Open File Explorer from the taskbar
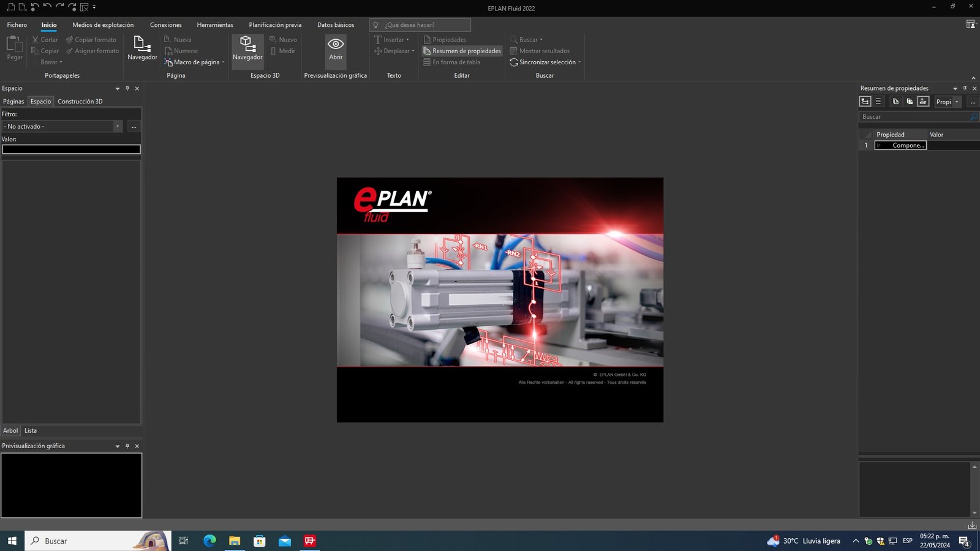The width and height of the screenshot is (980, 551). [x=235, y=541]
